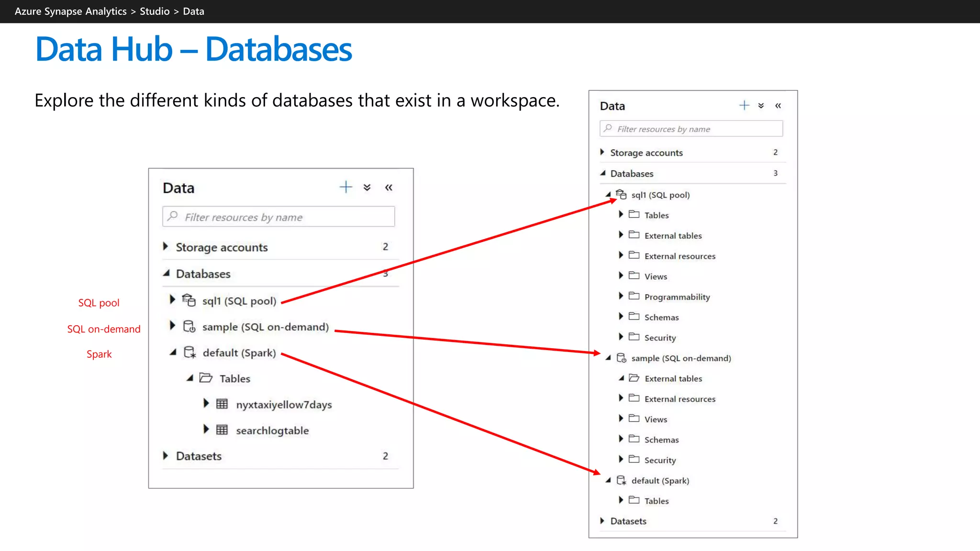Screen dimensions: 980x551
Task: Click folder icon beside Security under sample (SQL on-demand)
Action: coord(634,459)
